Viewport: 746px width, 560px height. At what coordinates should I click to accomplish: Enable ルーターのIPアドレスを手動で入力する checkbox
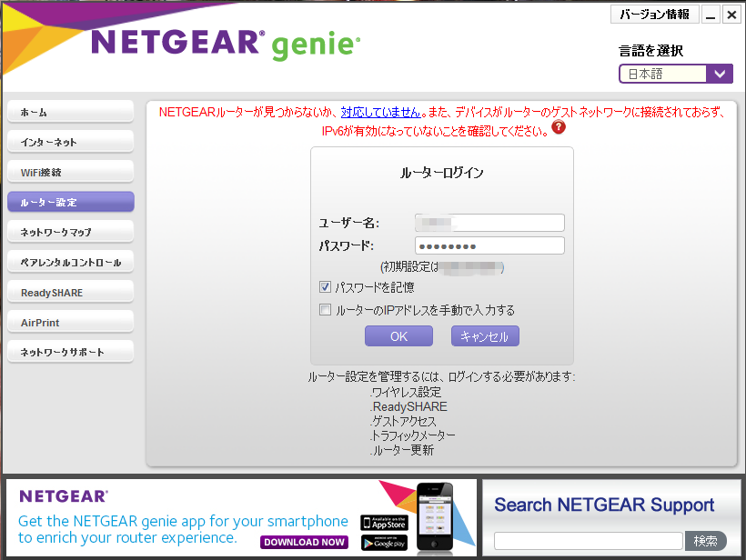click(325, 310)
